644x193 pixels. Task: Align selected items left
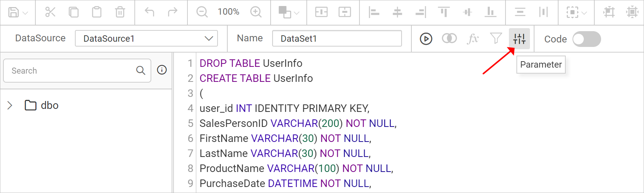pyautogui.click(x=374, y=12)
